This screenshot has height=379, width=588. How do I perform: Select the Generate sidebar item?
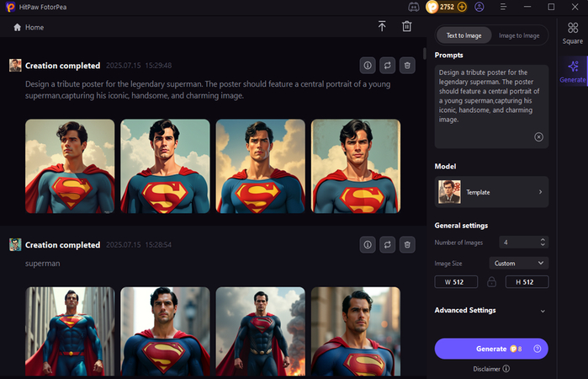tap(573, 72)
